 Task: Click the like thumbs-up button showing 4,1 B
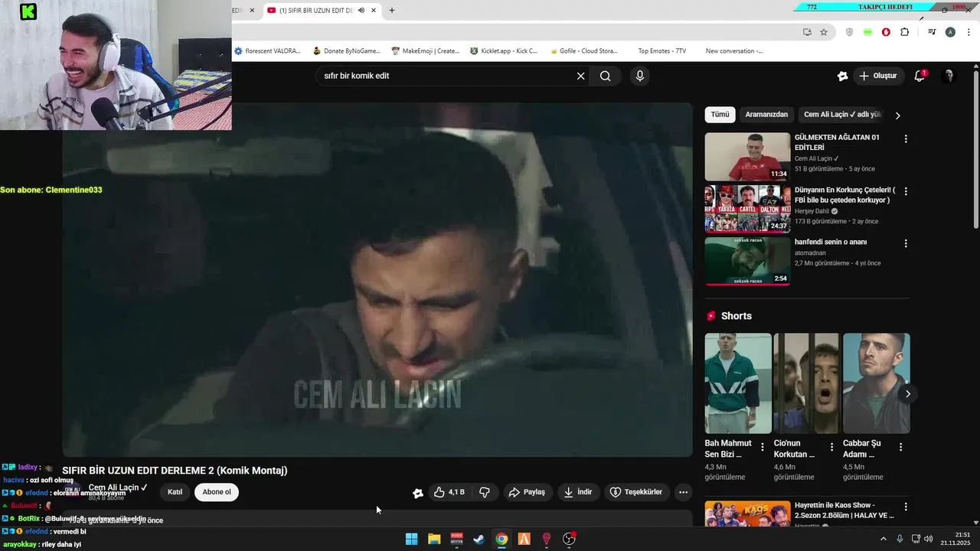pos(449,492)
